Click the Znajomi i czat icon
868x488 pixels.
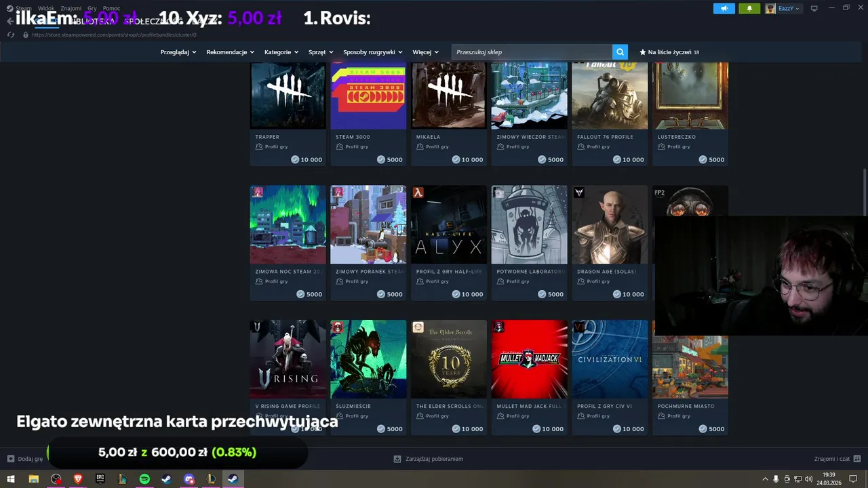(x=857, y=459)
